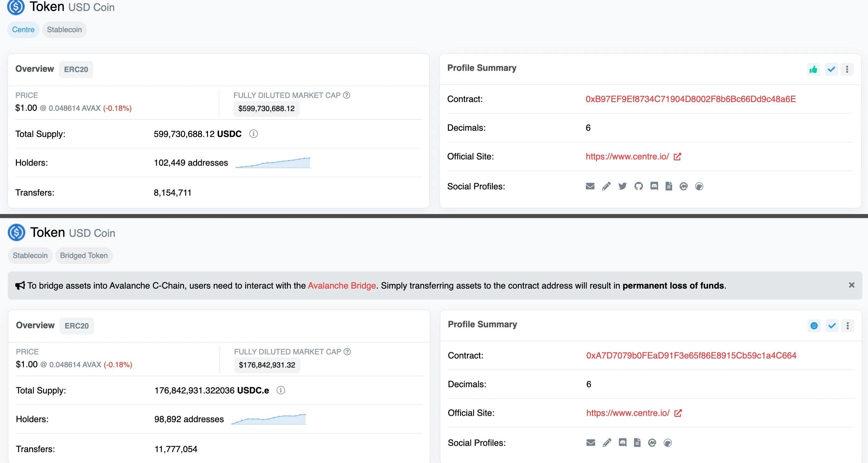Click email icon in top Social Profiles
The width and height of the screenshot is (868, 463).
[x=590, y=186]
